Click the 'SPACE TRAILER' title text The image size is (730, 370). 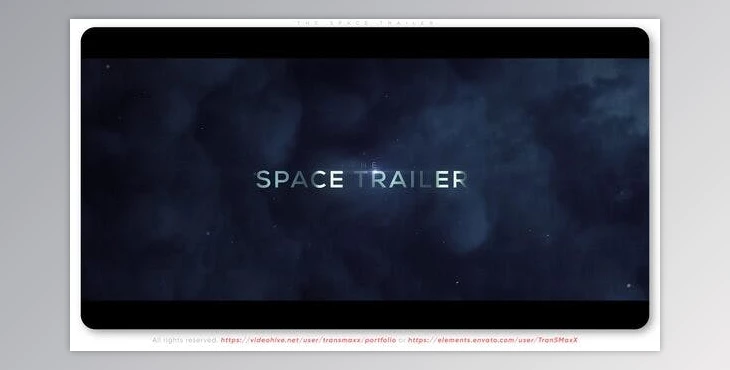pos(361,180)
